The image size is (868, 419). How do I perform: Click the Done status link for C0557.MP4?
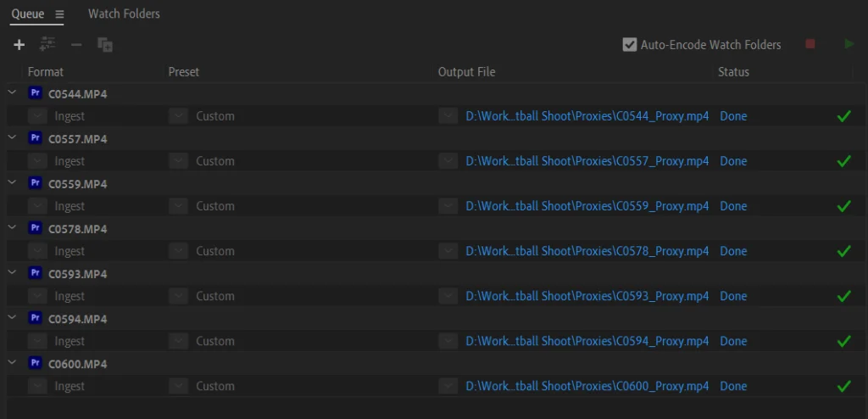[733, 161]
